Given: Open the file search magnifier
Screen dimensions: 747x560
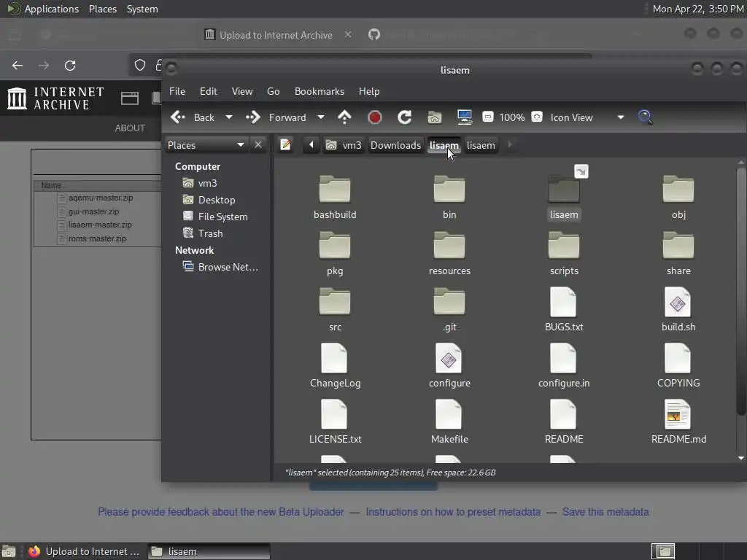Looking at the screenshot, I should pos(645,117).
